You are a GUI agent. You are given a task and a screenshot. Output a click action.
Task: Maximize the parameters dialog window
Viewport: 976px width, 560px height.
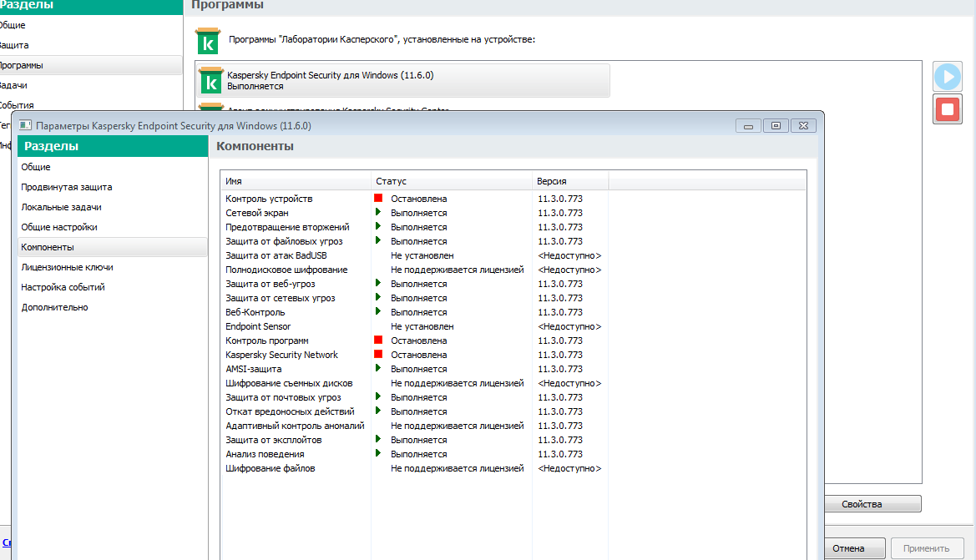(x=776, y=126)
